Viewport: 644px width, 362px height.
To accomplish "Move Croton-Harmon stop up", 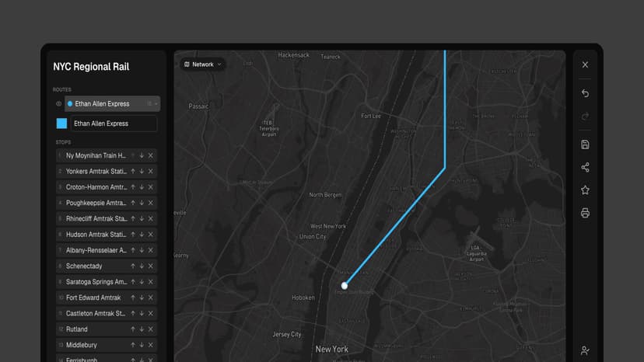I will click(x=133, y=187).
